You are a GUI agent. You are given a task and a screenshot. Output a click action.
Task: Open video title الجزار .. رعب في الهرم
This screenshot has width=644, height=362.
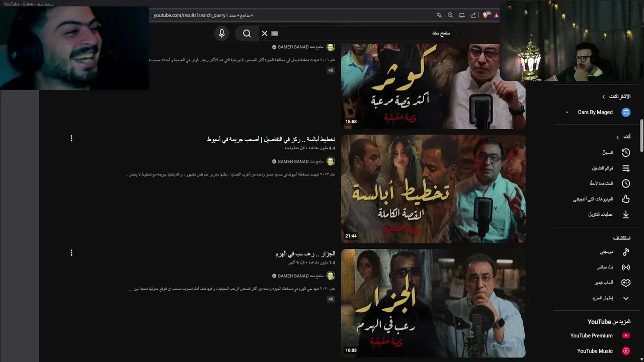click(305, 254)
